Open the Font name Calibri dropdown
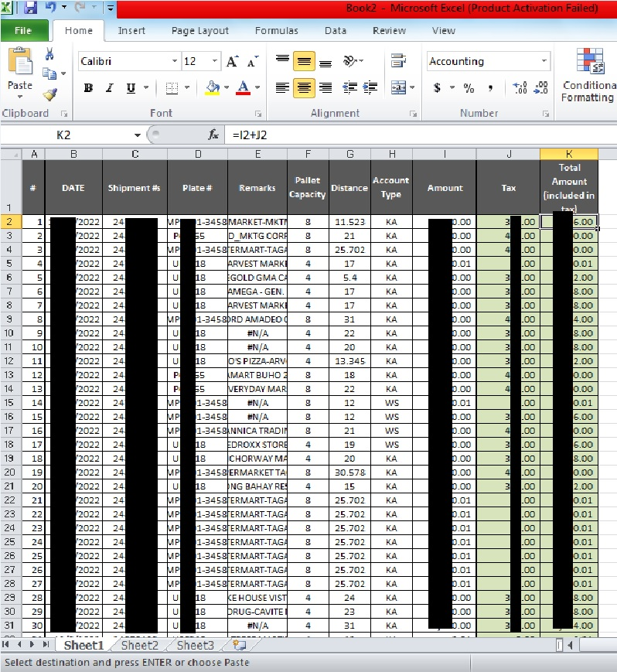Screen dimensions: 617x672 tap(175, 61)
